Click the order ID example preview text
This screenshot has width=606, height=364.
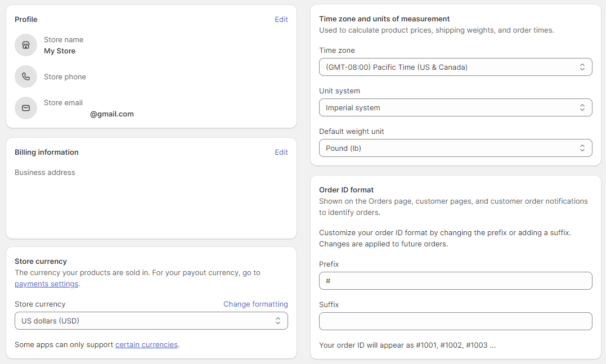click(407, 345)
